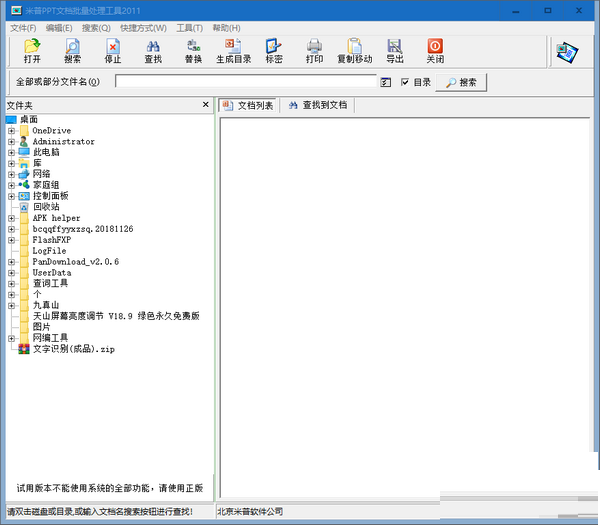The height and width of the screenshot is (525, 600).
Task: Select the folder named 个
Action: pyautogui.click(x=37, y=294)
